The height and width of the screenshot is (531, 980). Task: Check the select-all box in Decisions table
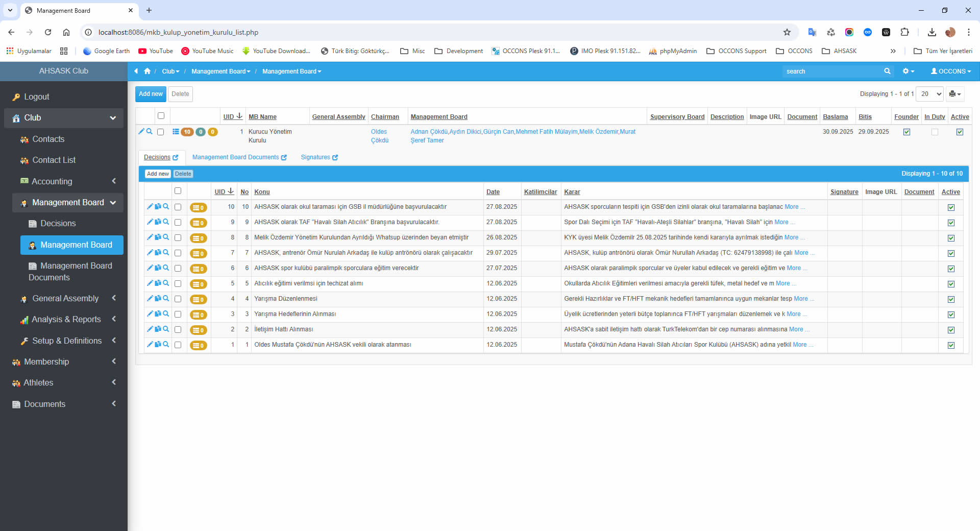(x=178, y=191)
